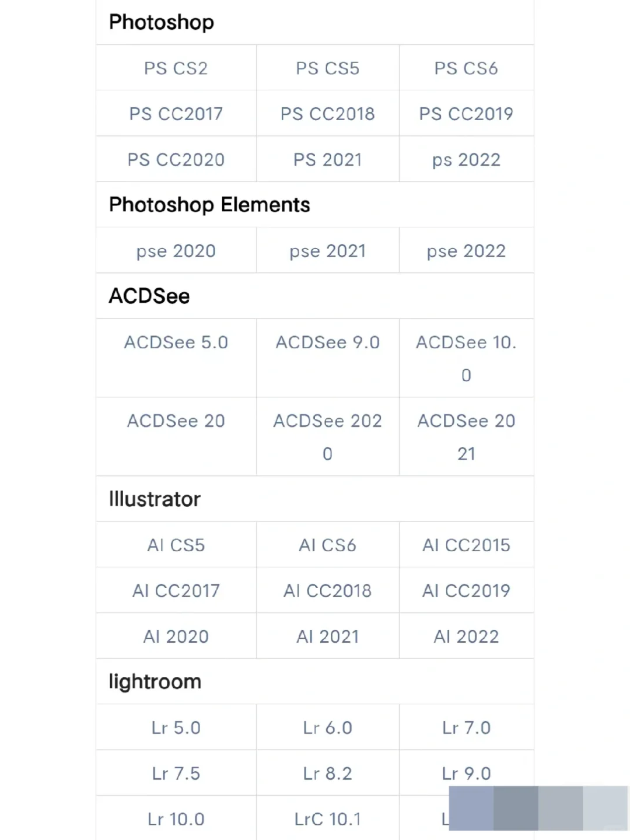Select pse 2022 entry
This screenshot has height=840, width=630.
coord(466,251)
